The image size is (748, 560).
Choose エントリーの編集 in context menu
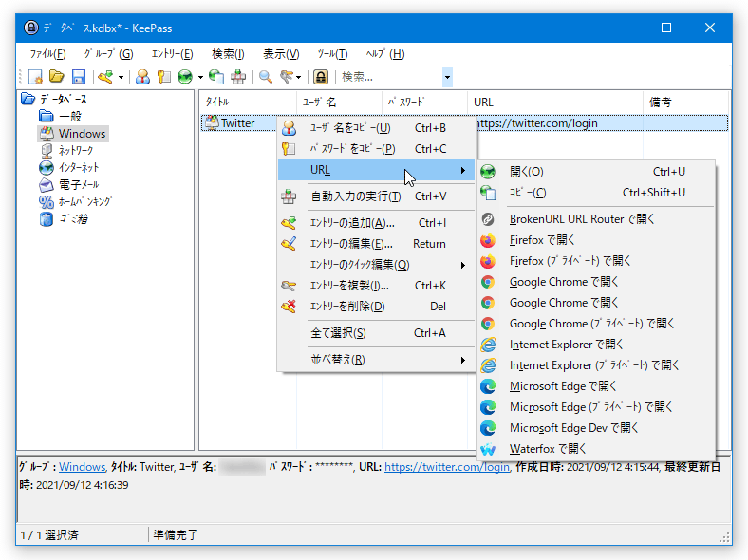(377, 244)
